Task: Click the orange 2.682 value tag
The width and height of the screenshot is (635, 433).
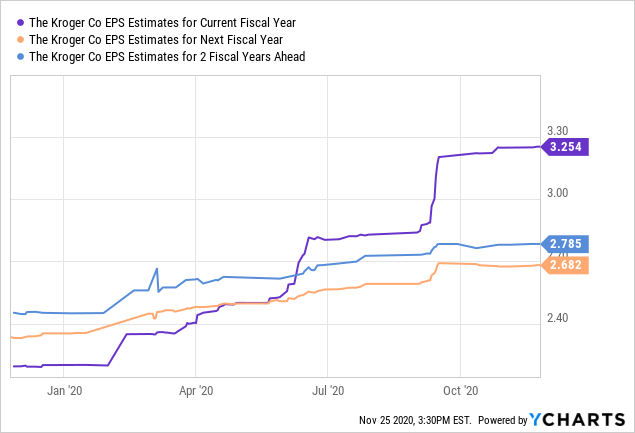Action: (x=567, y=264)
